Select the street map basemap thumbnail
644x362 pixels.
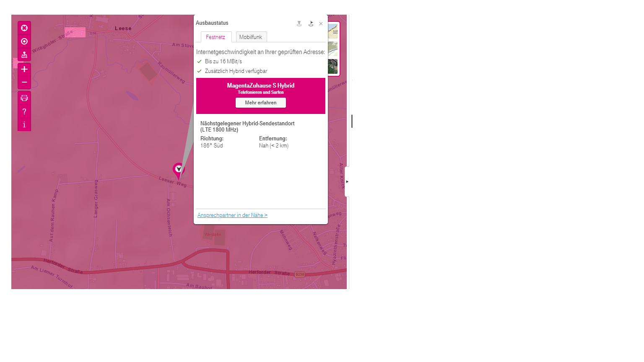[332, 31]
